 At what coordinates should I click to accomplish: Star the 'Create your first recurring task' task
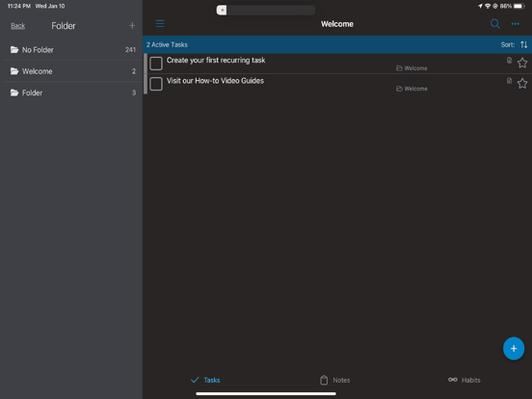(522, 63)
